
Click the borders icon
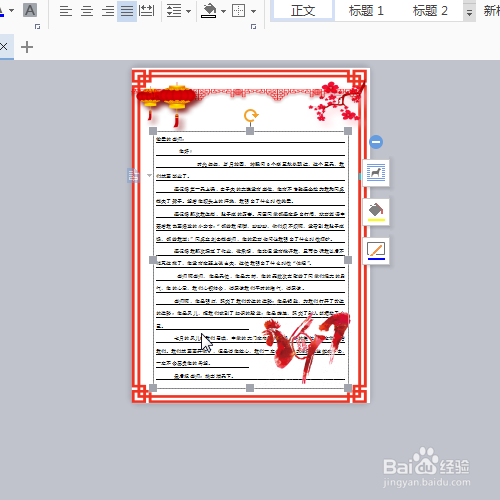(239, 11)
